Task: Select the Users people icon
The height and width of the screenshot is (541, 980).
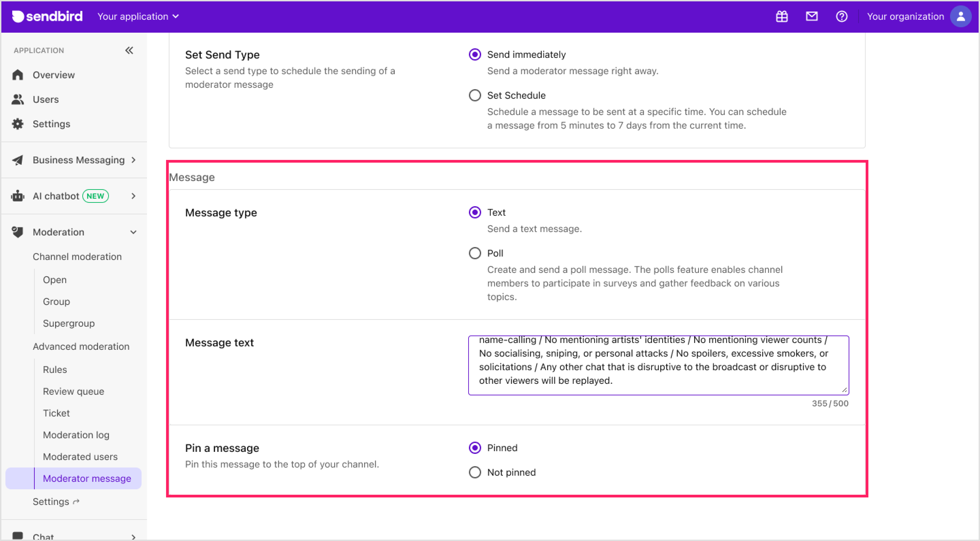Action: point(17,99)
